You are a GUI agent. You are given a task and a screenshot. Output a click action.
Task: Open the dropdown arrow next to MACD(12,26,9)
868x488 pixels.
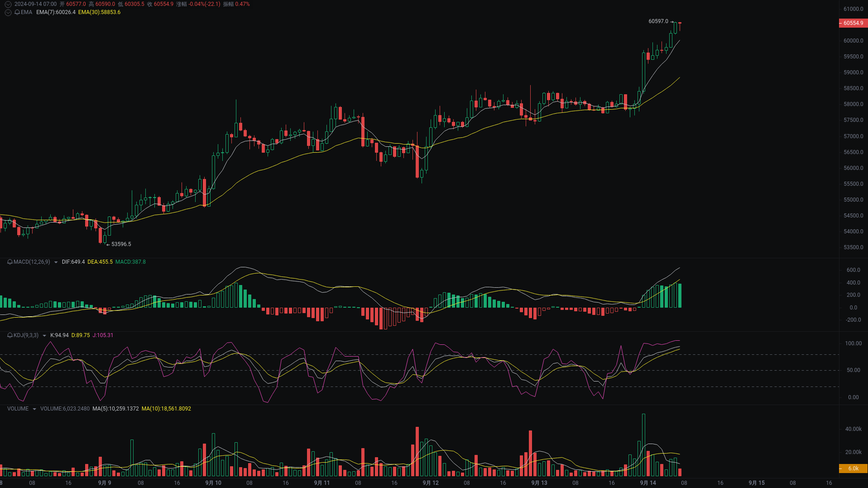(56, 262)
